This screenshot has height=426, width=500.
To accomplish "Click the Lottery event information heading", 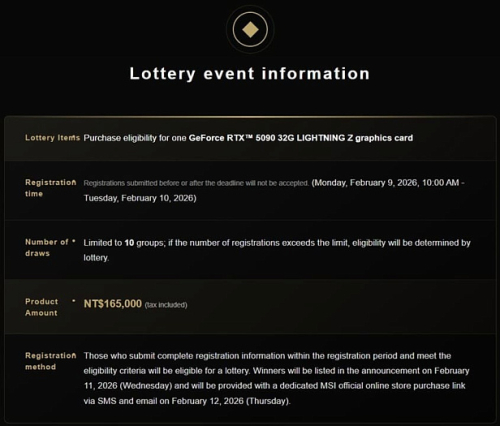I will (250, 73).
